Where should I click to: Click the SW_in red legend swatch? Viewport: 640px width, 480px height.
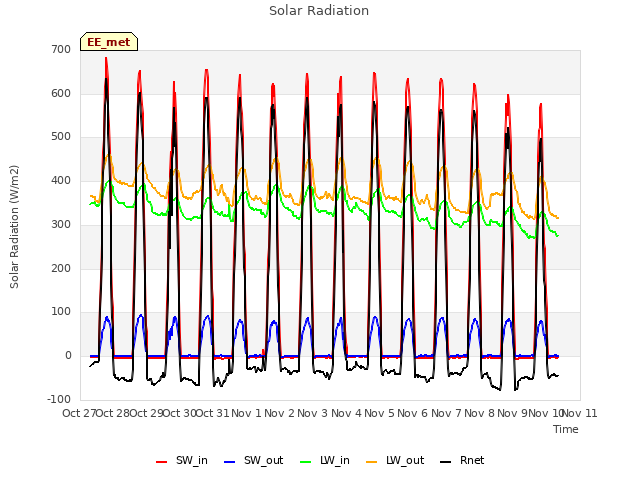tap(162, 462)
